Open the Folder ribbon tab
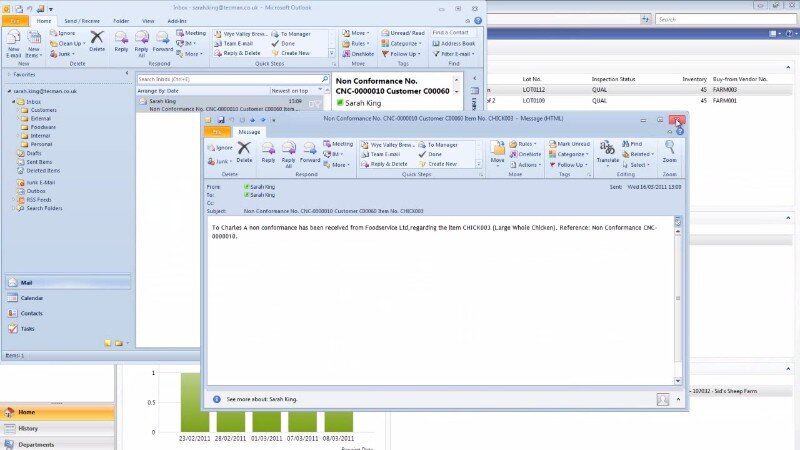Image resolution: width=800 pixels, height=450 pixels. click(x=120, y=20)
